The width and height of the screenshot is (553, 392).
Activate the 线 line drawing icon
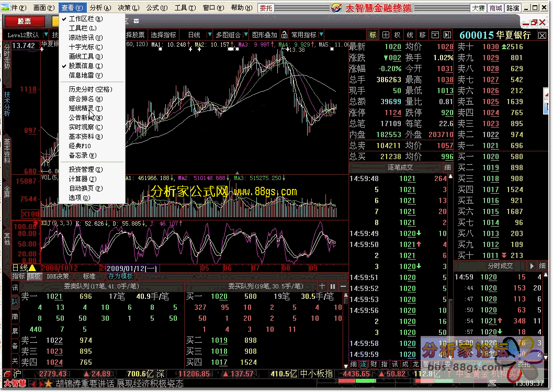tap(410, 35)
